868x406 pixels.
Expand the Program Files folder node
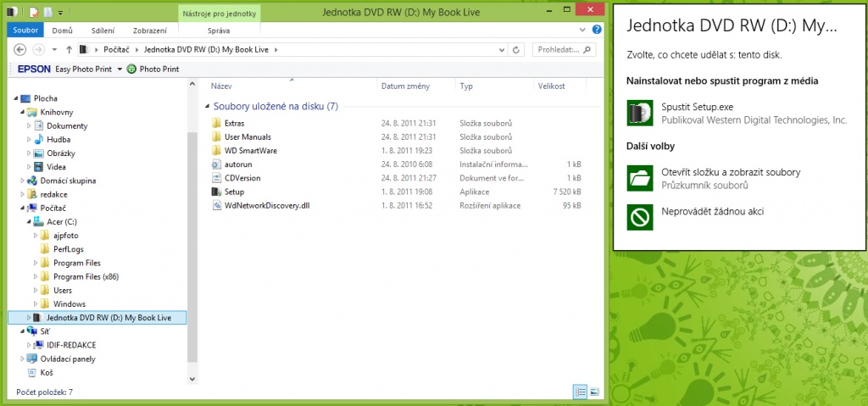36,263
